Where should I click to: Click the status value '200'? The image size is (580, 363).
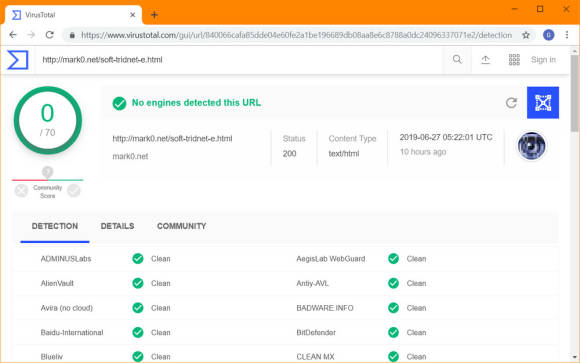pyautogui.click(x=289, y=154)
